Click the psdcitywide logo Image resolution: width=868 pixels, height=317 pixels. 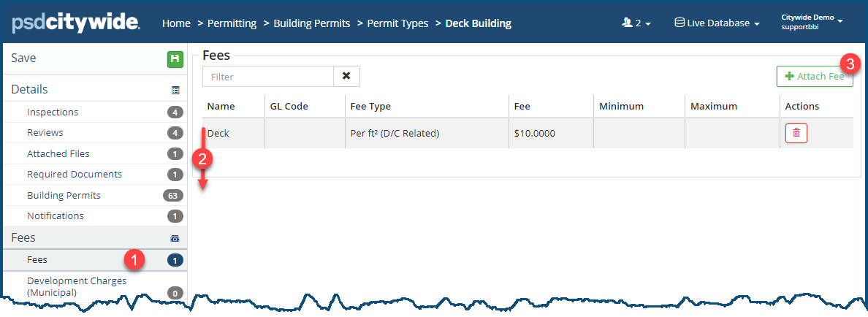point(76,23)
